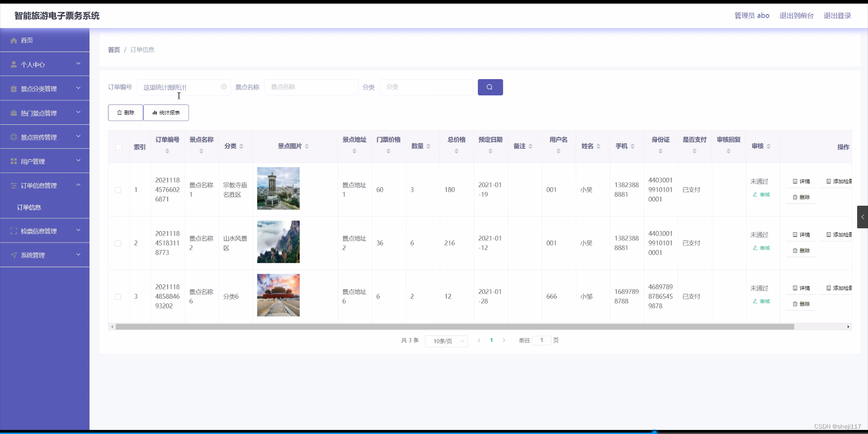
Task: Click 退出登录 in the top bar
Action: [x=837, y=15]
